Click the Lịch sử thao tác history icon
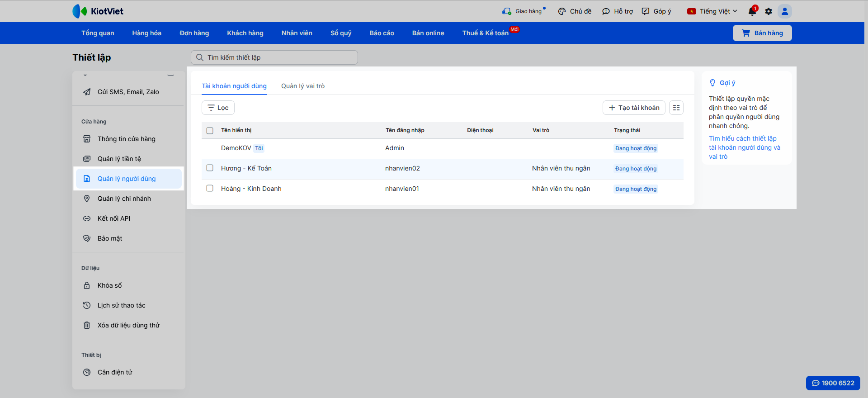Image resolution: width=868 pixels, height=398 pixels. tap(87, 305)
